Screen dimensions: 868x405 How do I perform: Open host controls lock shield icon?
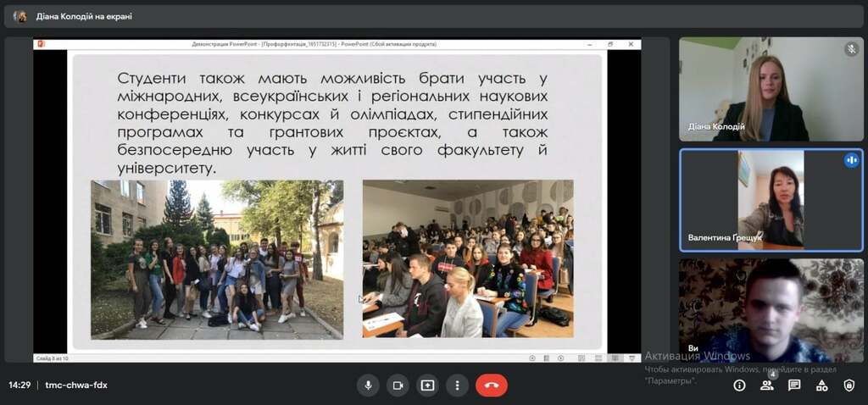(x=849, y=385)
